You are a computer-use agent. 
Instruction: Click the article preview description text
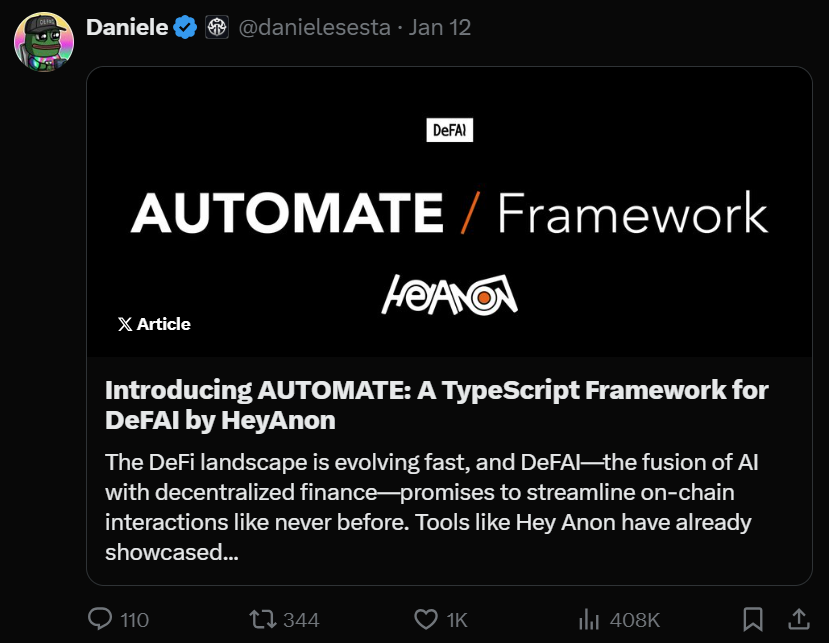432,507
